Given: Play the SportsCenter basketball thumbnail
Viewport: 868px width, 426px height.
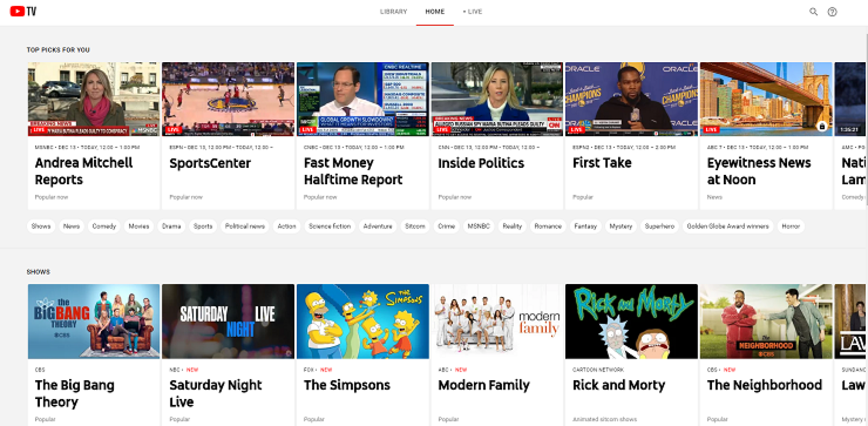Looking at the screenshot, I should [x=228, y=99].
